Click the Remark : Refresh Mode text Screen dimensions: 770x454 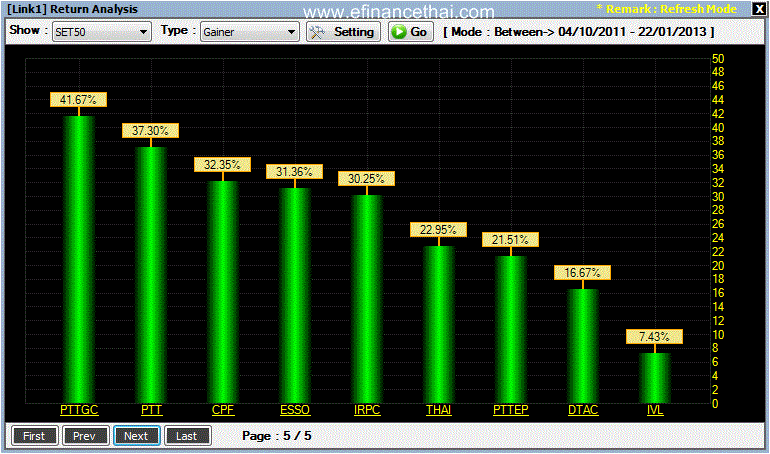pyautogui.click(x=666, y=9)
